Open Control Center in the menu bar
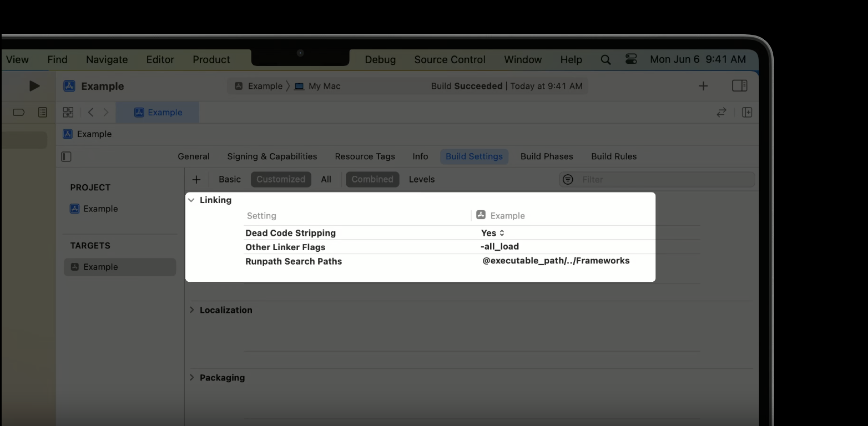This screenshot has width=868, height=426. pos(631,59)
